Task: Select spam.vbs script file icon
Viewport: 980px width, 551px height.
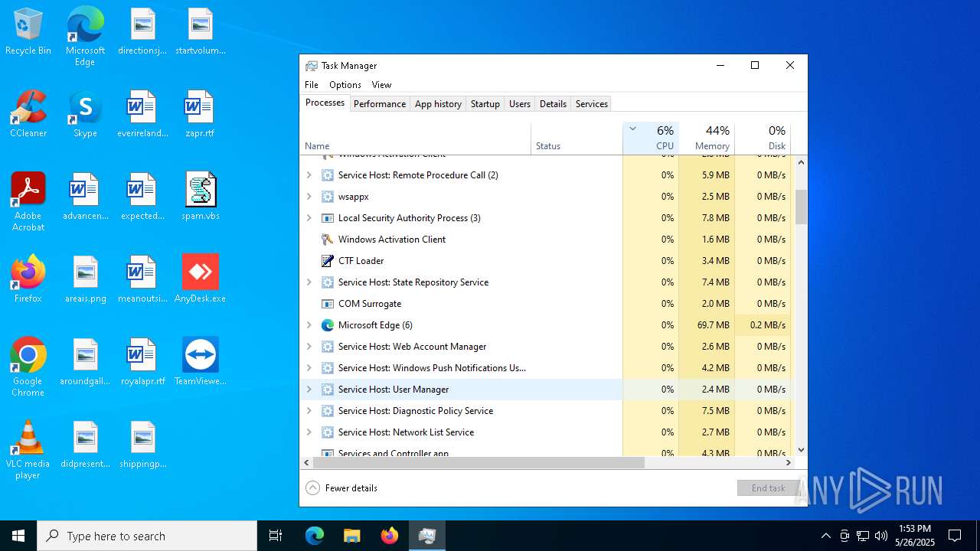Action: tap(201, 197)
